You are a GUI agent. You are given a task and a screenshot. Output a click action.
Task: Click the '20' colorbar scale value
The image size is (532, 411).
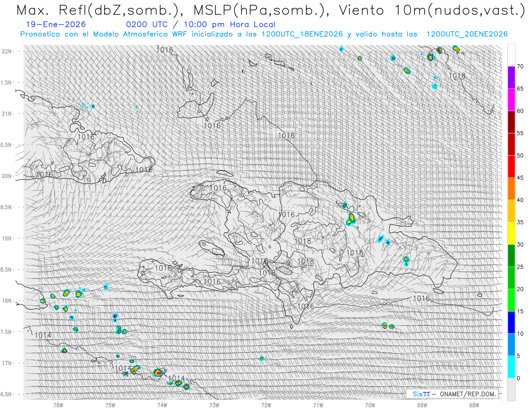[520, 289]
